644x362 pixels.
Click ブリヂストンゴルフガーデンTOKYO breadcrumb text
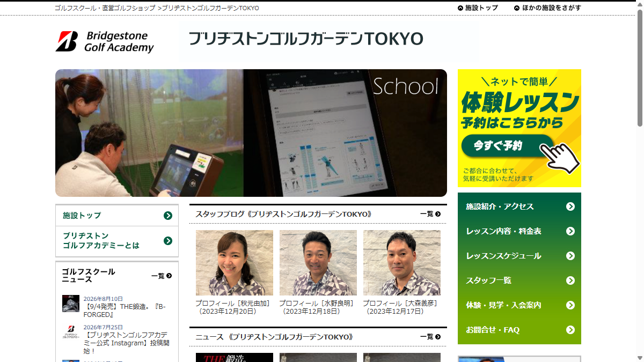[x=210, y=8]
